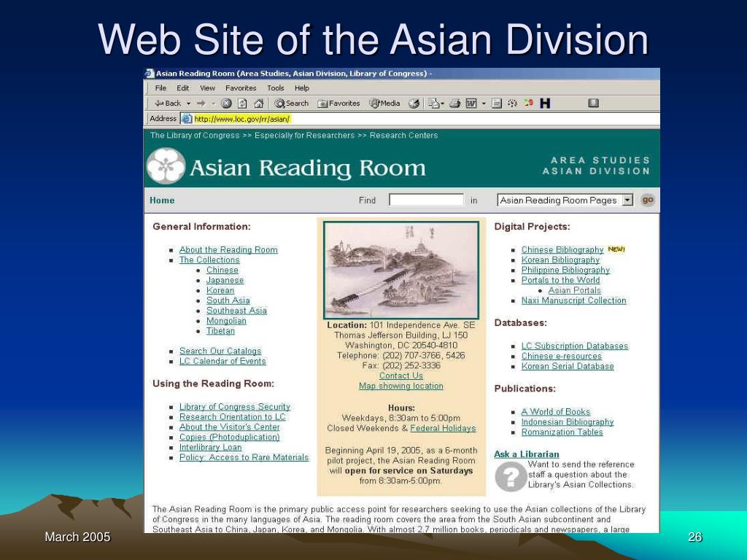This screenshot has height=560, width=747.
Task: Open Interlibrary Loan link
Action: 210,447
